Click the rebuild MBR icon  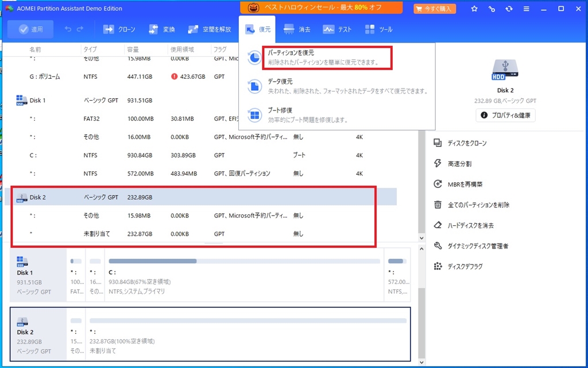438,184
